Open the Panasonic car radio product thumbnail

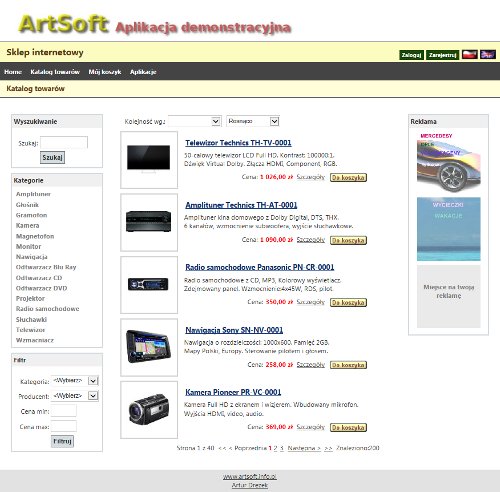[149, 285]
